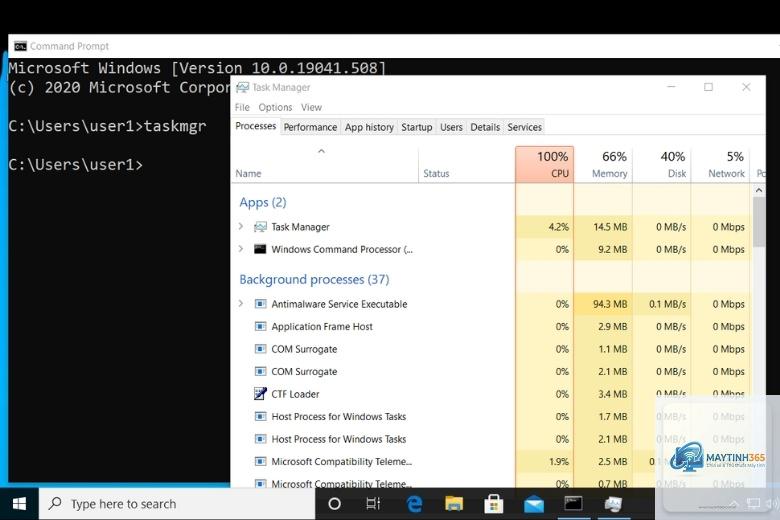Sort by the 100% CPU column

545,164
